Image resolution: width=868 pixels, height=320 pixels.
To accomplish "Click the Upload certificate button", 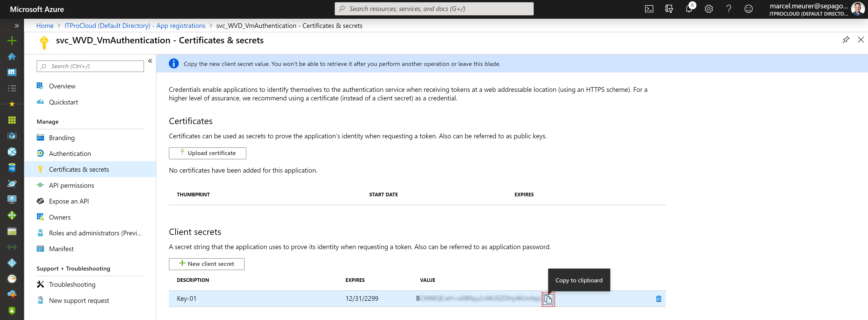I will click(208, 153).
